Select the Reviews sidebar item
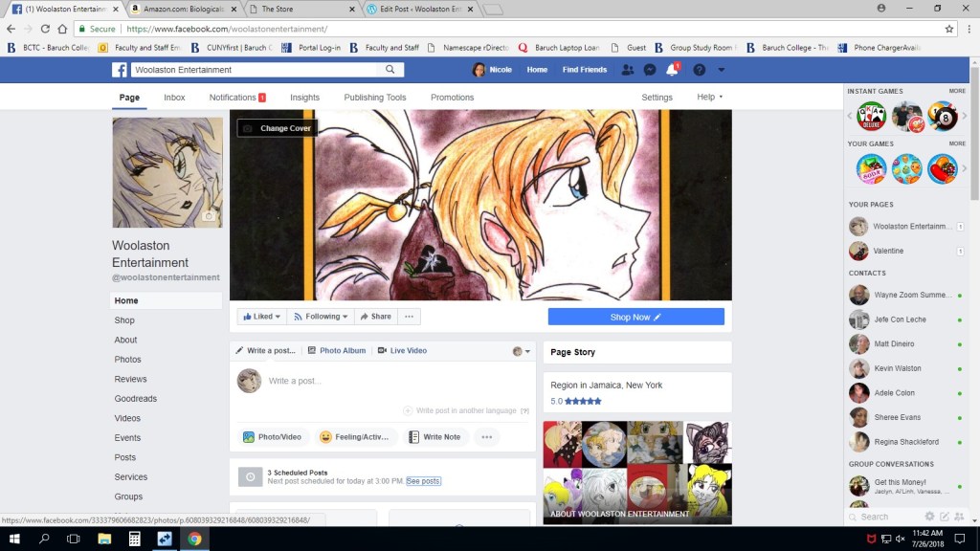Viewport: 980px width, 551px height. (x=130, y=379)
